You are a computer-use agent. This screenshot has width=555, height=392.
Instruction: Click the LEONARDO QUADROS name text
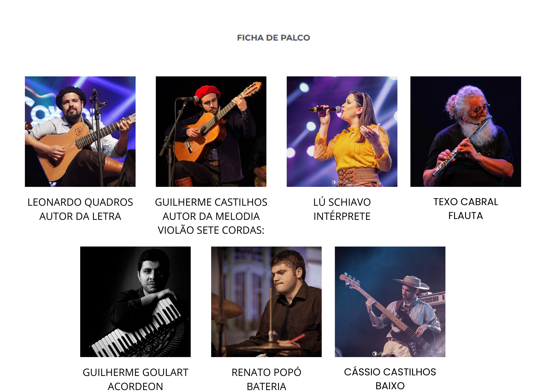(x=80, y=202)
